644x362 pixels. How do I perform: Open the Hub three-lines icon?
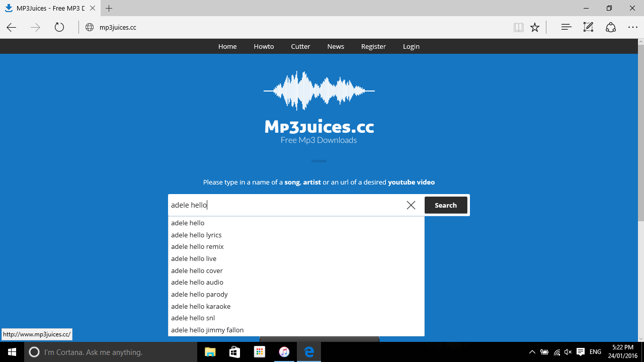click(566, 27)
